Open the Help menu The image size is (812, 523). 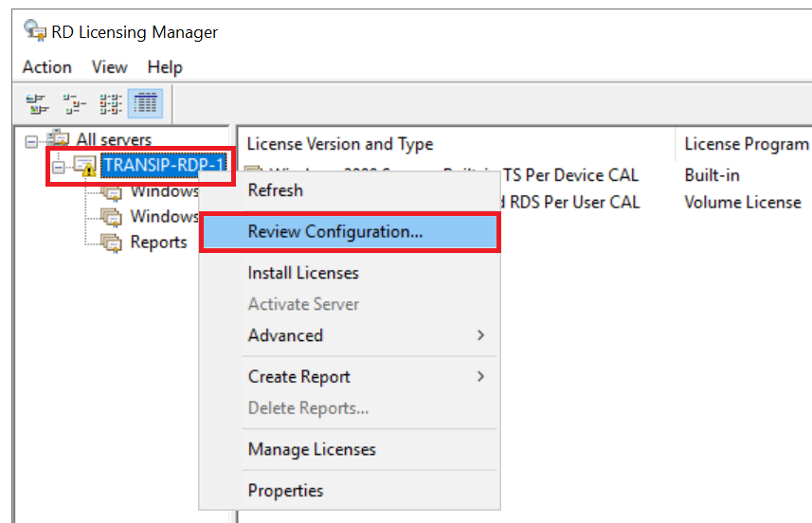point(165,67)
